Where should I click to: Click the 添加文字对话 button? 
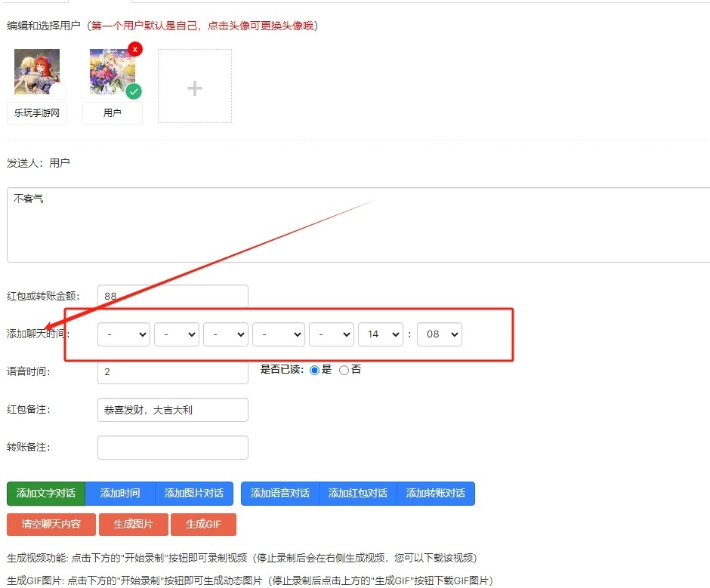coord(46,493)
